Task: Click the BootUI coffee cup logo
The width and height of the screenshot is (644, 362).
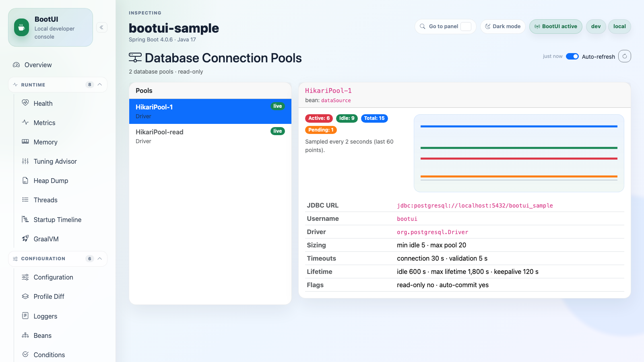Action: [21, 27]
